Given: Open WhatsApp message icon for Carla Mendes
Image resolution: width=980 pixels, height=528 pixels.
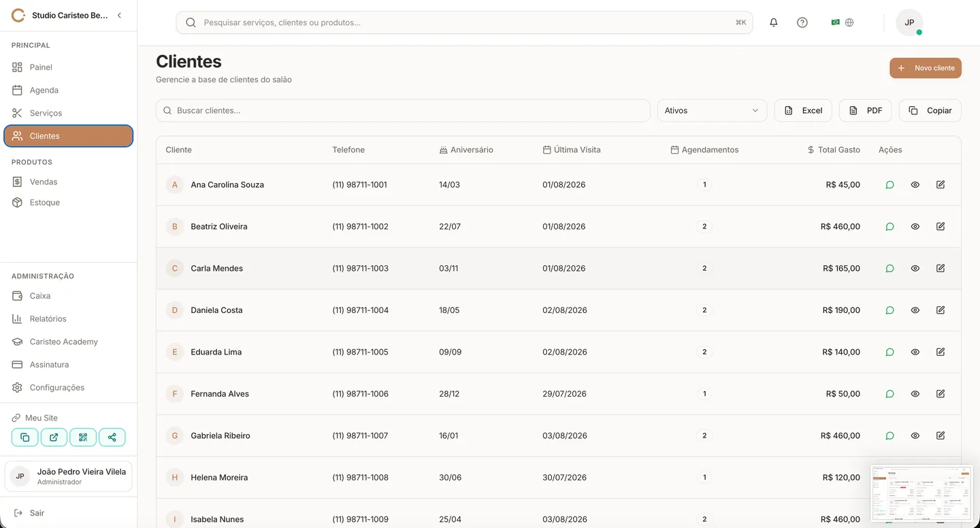Looking at the screenshot, I should (889, 268).
